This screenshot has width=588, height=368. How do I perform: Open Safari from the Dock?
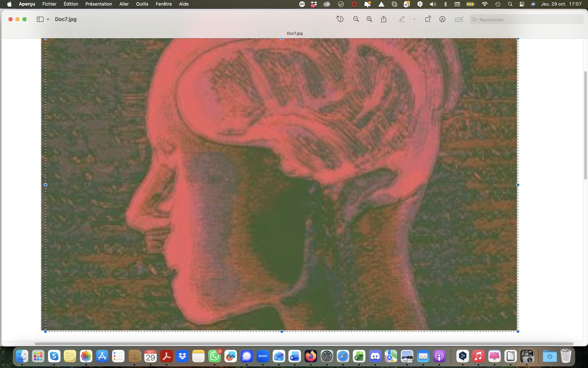pos(343,356)
